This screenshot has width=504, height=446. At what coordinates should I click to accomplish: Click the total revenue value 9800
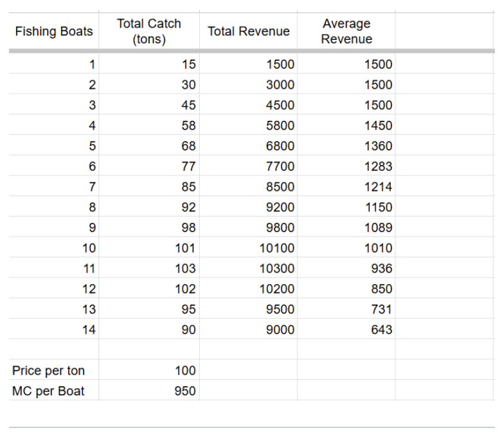(248, 227)
